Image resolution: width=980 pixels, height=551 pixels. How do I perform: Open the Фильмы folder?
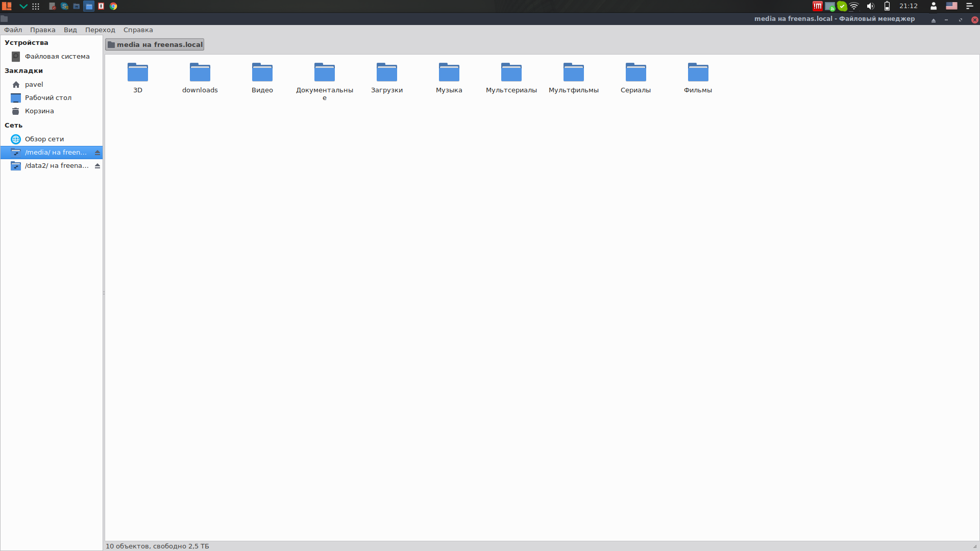698,72
